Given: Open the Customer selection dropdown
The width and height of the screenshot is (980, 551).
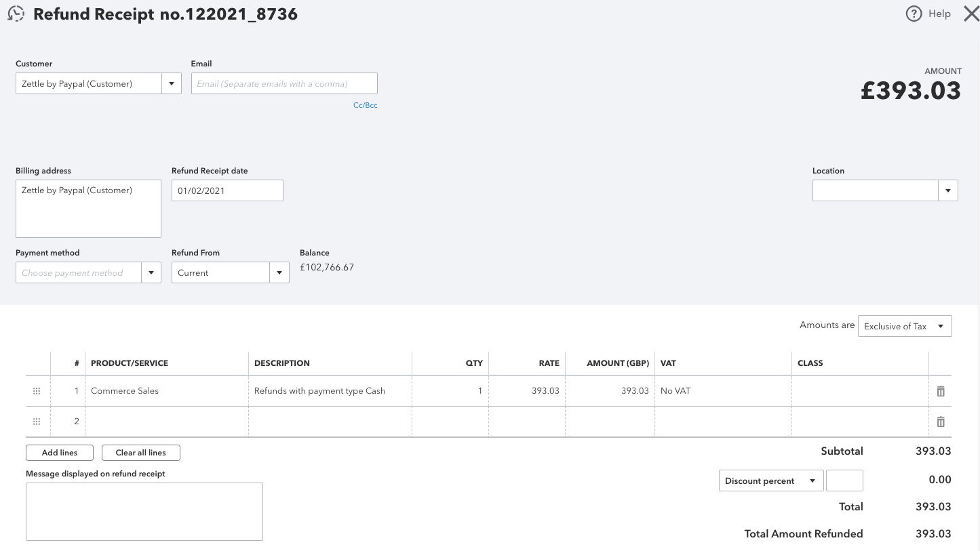Looking at the screenshot, I should tap(172, 83).
